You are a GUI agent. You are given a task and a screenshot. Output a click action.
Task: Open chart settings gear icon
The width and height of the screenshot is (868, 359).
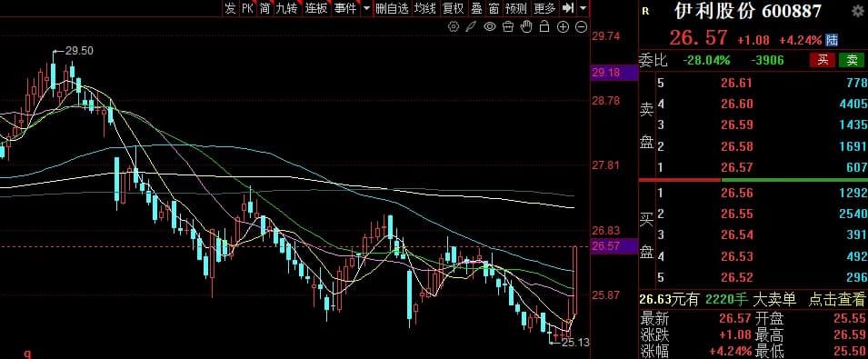click(x=454, y=26)
